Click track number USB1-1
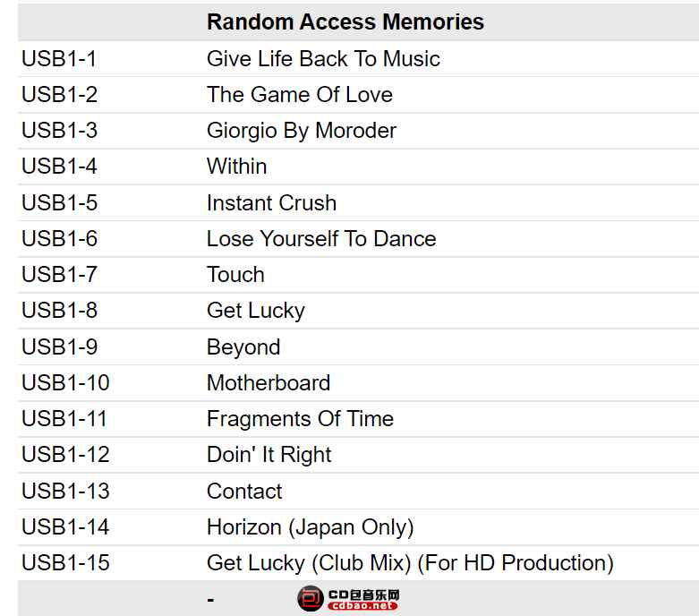This screenshot has width=699, height=616. (x=59, y=59)
